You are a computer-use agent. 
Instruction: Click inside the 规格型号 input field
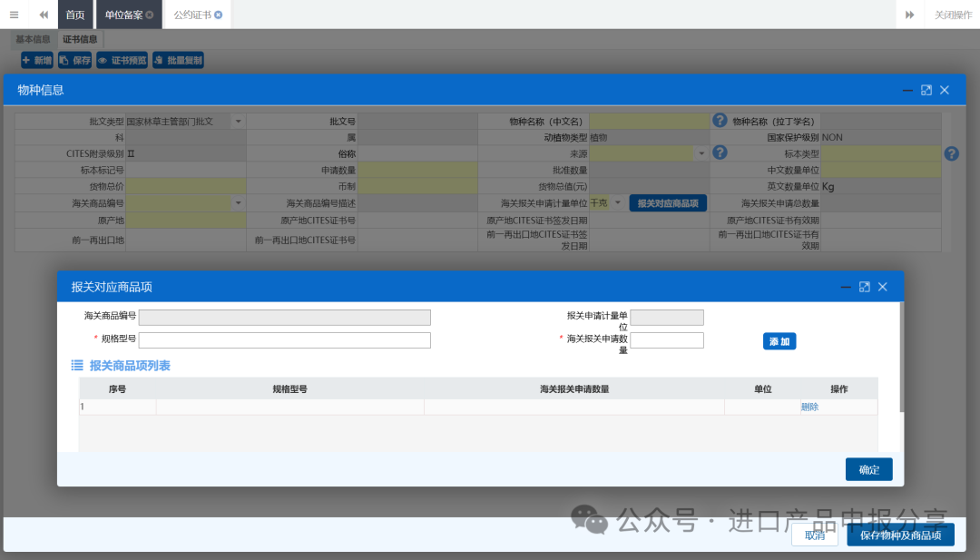coord(284,339)
